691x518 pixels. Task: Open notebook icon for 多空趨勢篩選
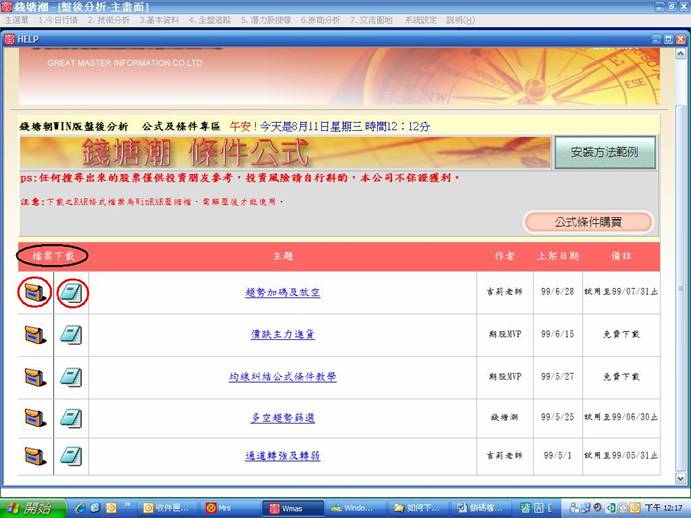(x=71, y=416)
